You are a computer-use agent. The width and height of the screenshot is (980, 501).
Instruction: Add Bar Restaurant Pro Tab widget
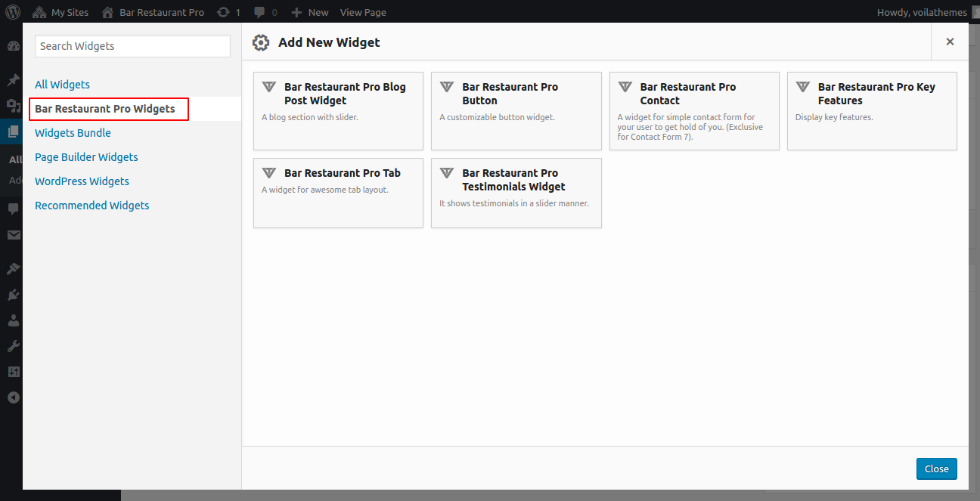coord(338,193)
